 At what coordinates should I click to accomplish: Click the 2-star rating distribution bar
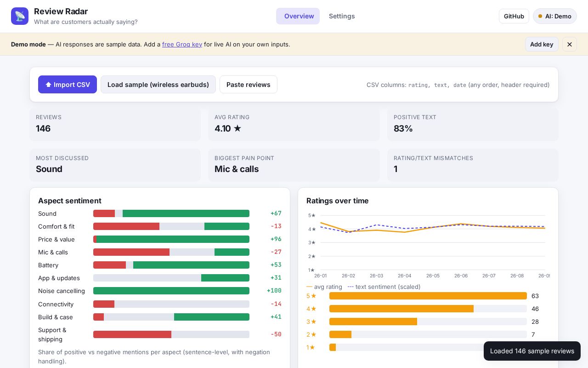pos(428,334)
